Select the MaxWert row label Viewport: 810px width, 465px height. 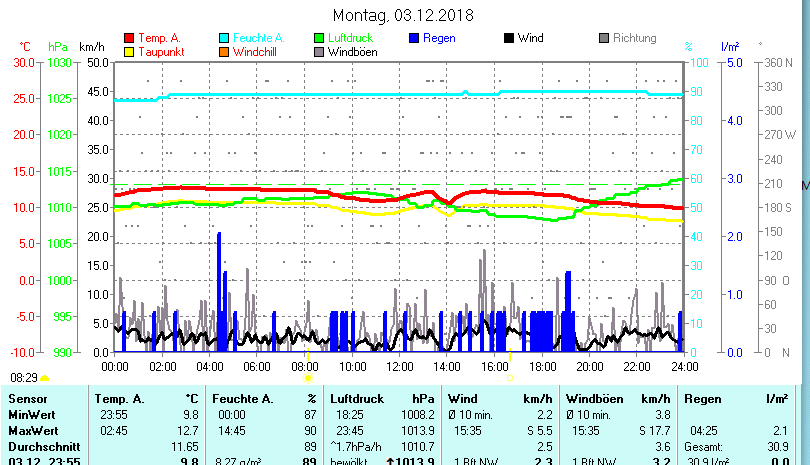point(33,429)
